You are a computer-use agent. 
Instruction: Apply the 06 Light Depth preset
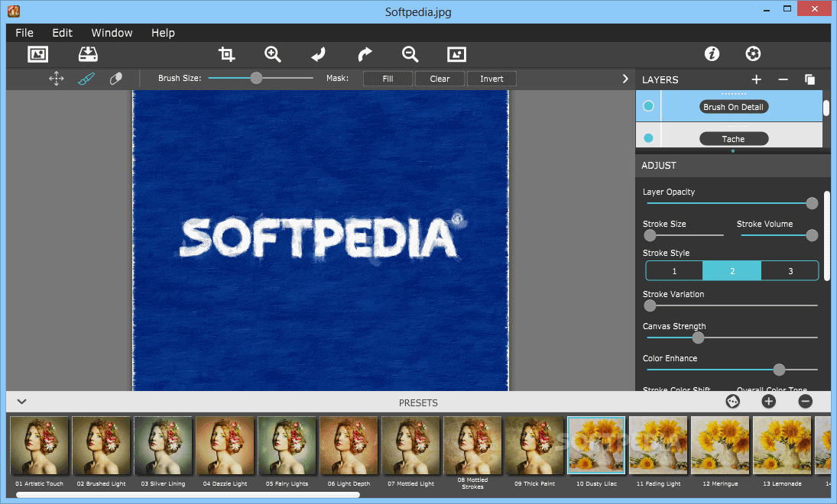[x=349, y=446]
